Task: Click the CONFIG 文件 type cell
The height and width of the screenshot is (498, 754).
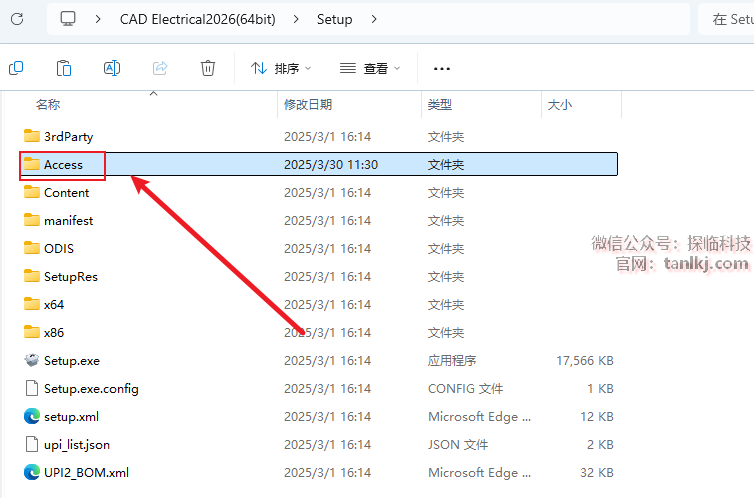Action: click(465, 388)
